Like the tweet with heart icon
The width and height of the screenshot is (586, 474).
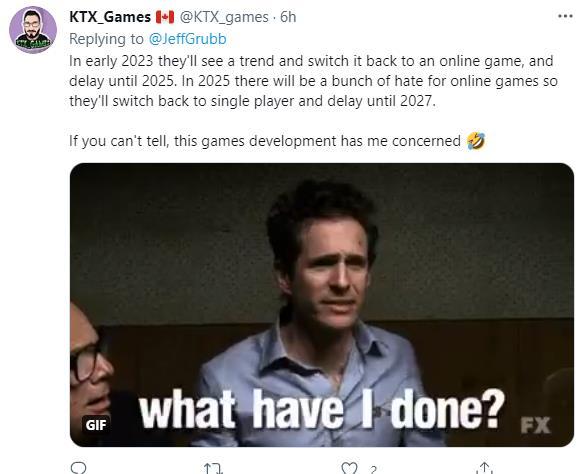coord(349,468)
